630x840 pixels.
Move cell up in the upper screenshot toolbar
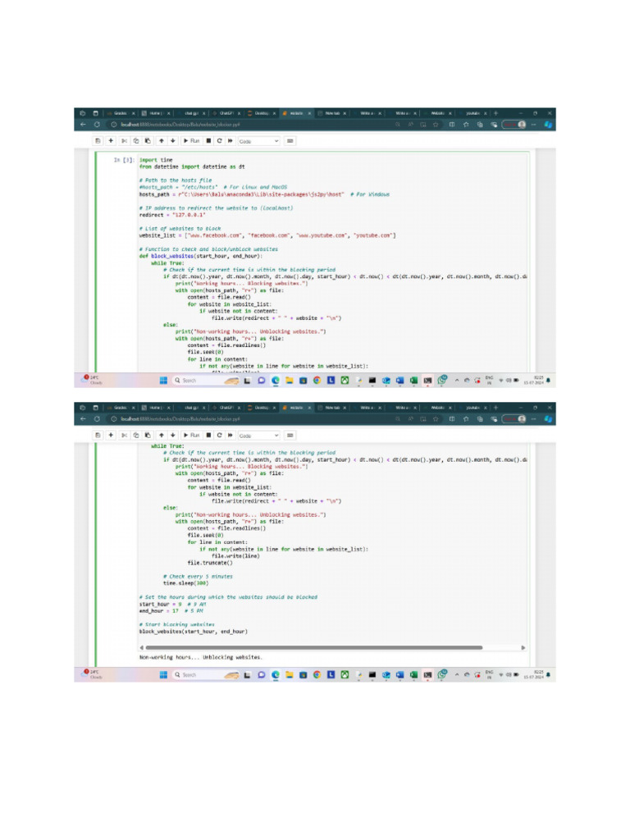coord(162,141)
